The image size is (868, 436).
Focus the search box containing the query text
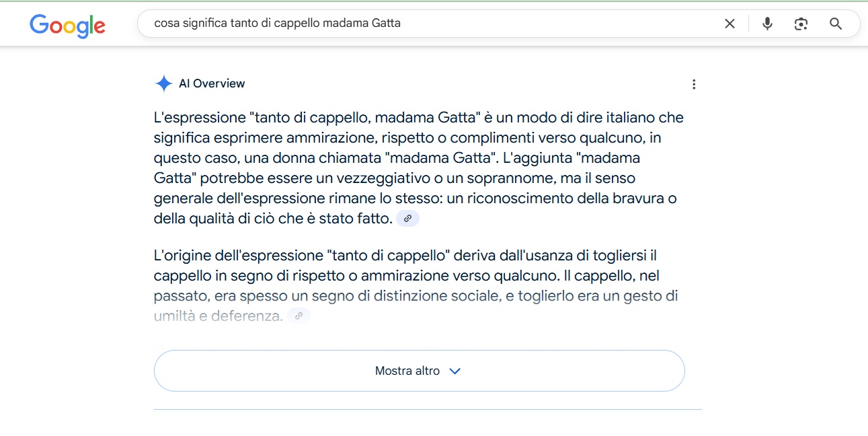[x=430, y=24]
